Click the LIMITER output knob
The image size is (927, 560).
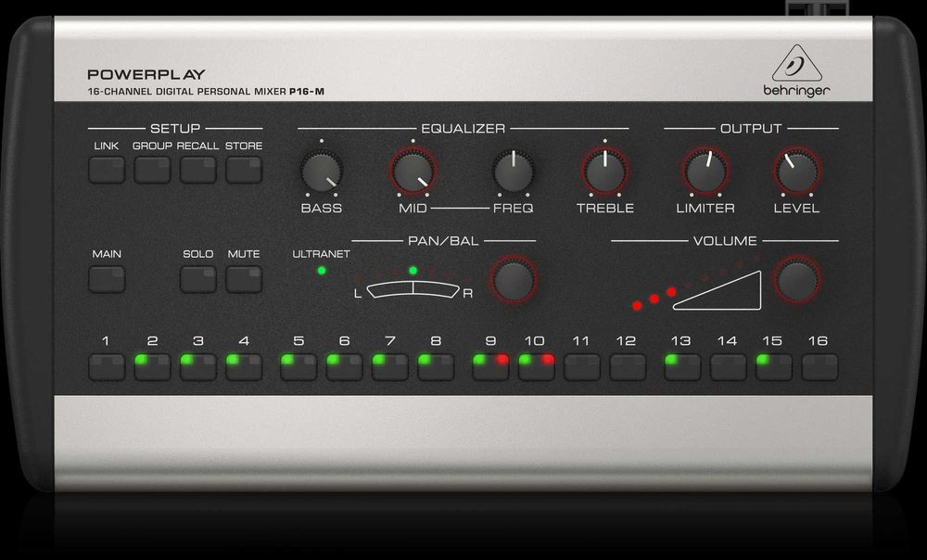point(705,172)
